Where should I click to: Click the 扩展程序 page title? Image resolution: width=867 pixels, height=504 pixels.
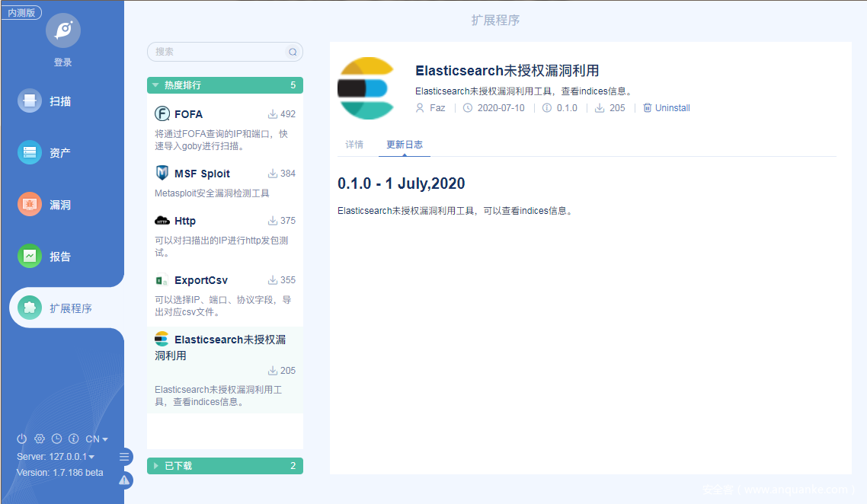coord(495,20)
